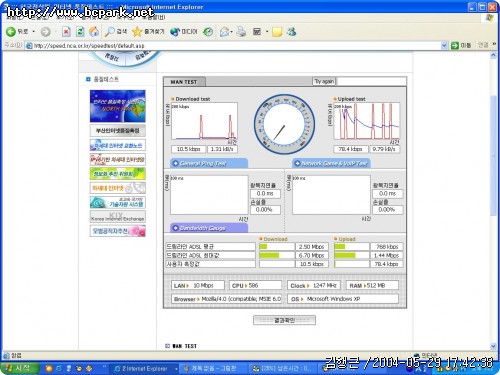Expand the address bar dropdown arrow

tap(444, 45)
